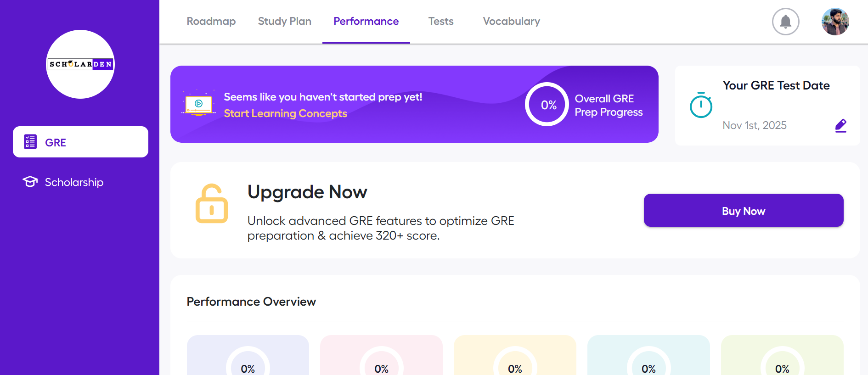Select the GRE list icon in the sidebar
Screen dimensions: 868x375
pyautogui.click(x=30, y=142)
